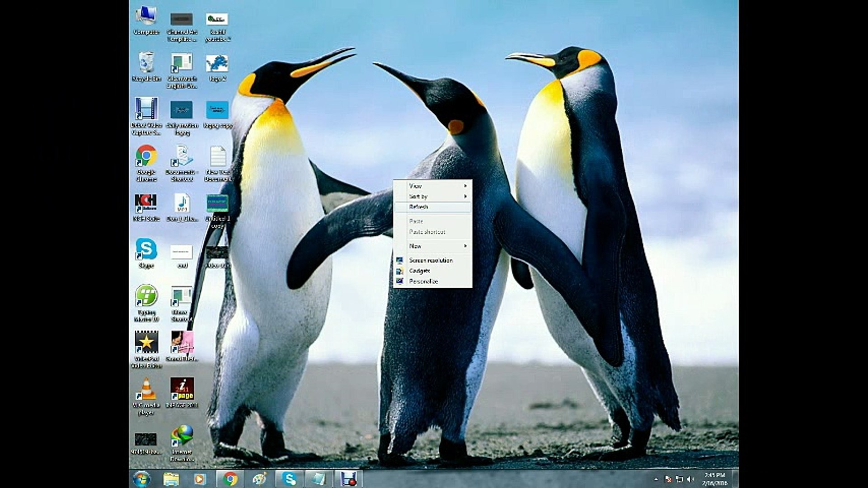Open Windows Media Player on taskbar
Screen dimensions: 868x488
pos(200,479)
